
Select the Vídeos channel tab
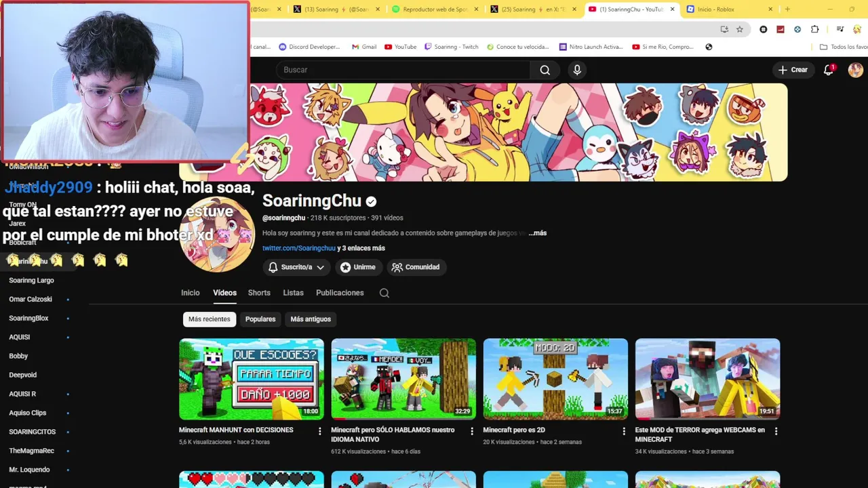(x=224, y=293)
